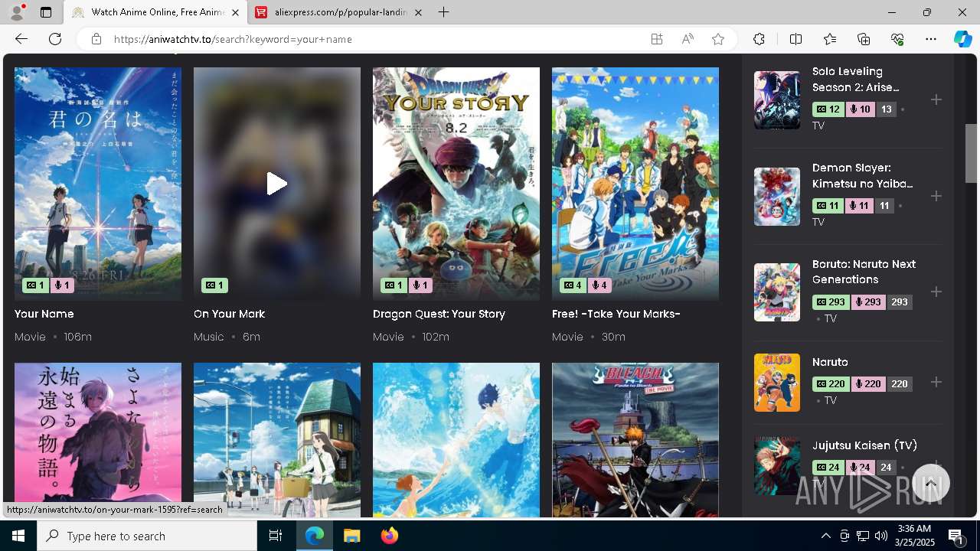Open Copilot sidebar icon
980x551 pixels.
click(x=962, y=39)
